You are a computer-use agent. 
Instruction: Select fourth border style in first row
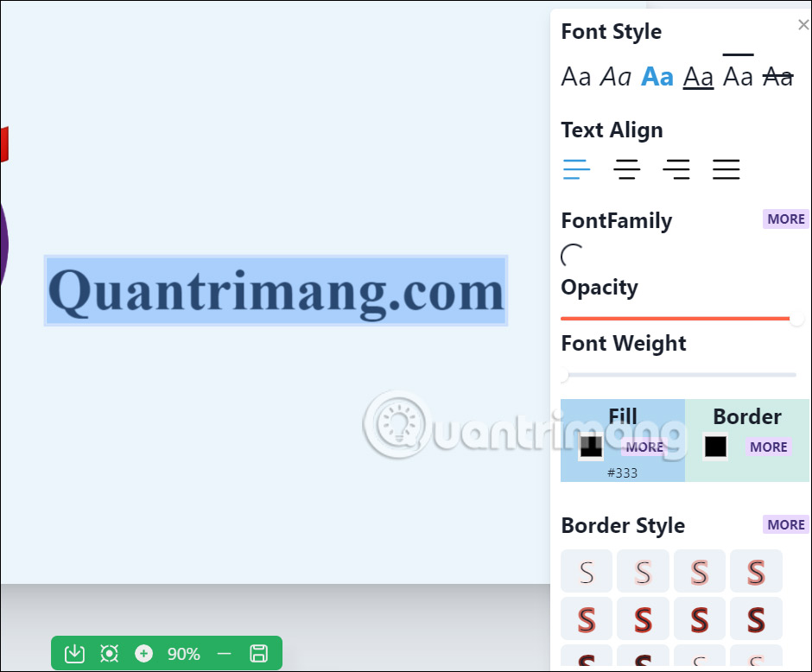tap(756, 571)
